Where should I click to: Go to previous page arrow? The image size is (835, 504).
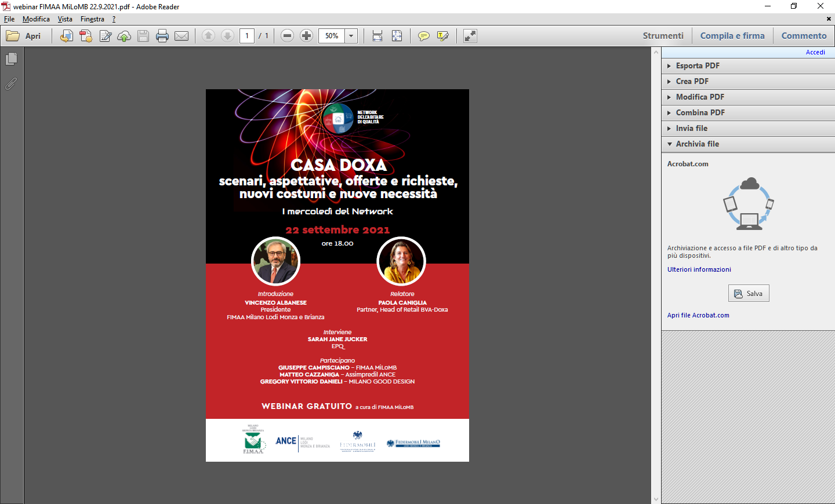coord(209,36)
